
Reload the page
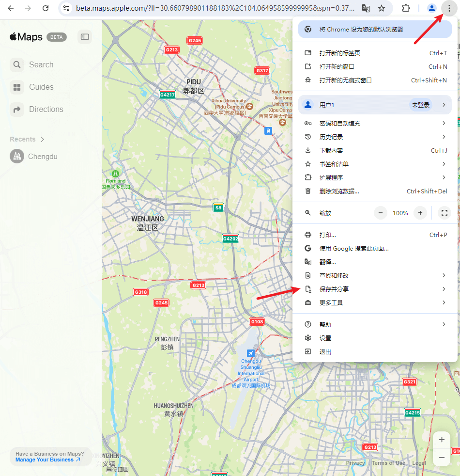tap(46, 8)
